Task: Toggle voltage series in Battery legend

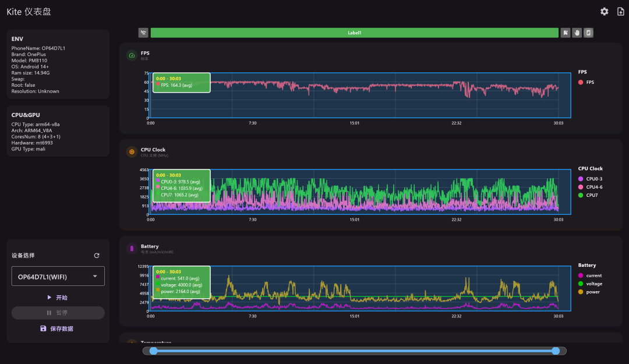Action: pos(590,284)
